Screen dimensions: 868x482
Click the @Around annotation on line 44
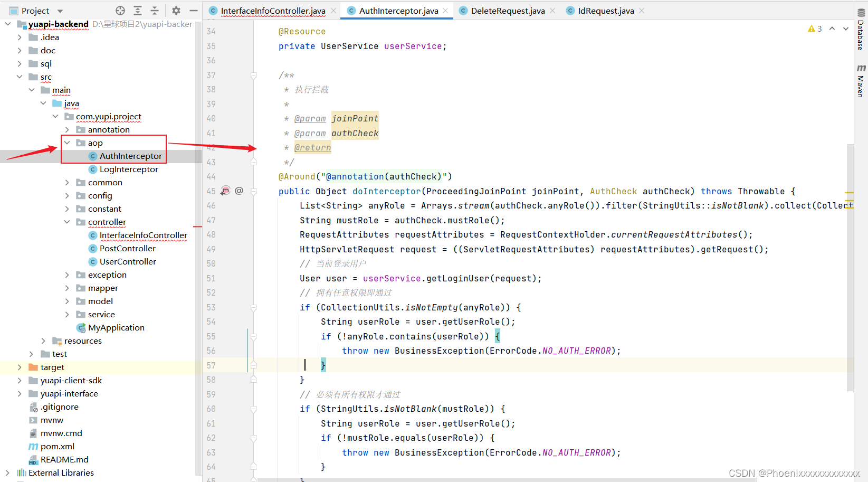pyautogui.click(x=297, y=176)
